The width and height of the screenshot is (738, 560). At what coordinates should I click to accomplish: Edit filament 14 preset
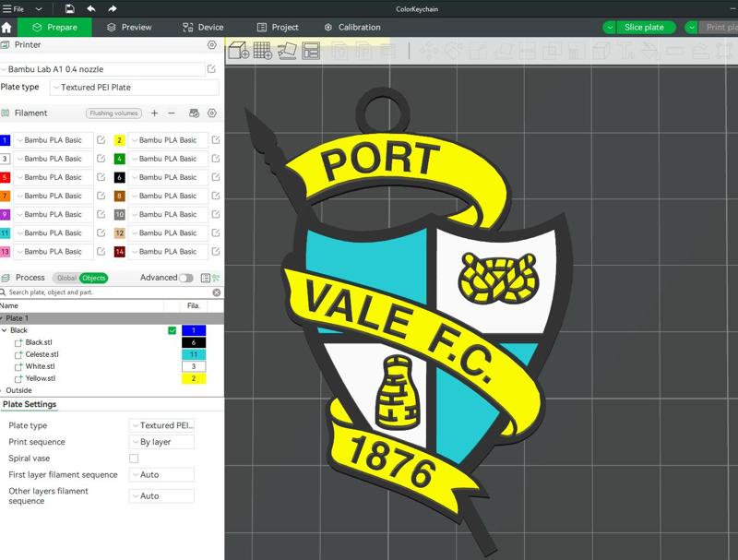click(216, 251)
